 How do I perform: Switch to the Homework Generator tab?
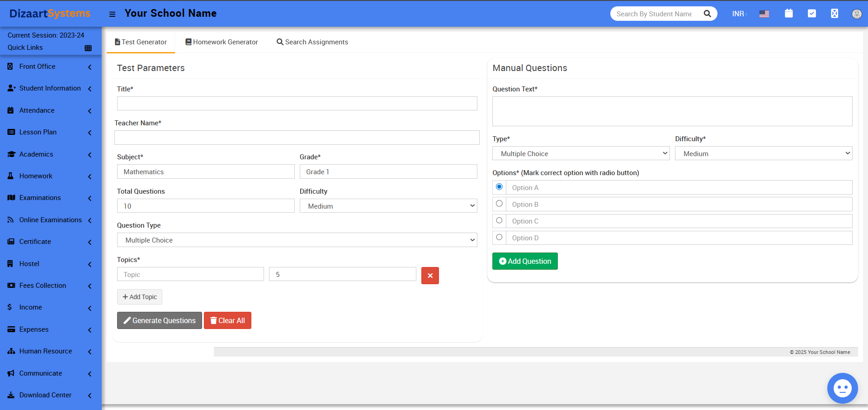coord(221,42)
